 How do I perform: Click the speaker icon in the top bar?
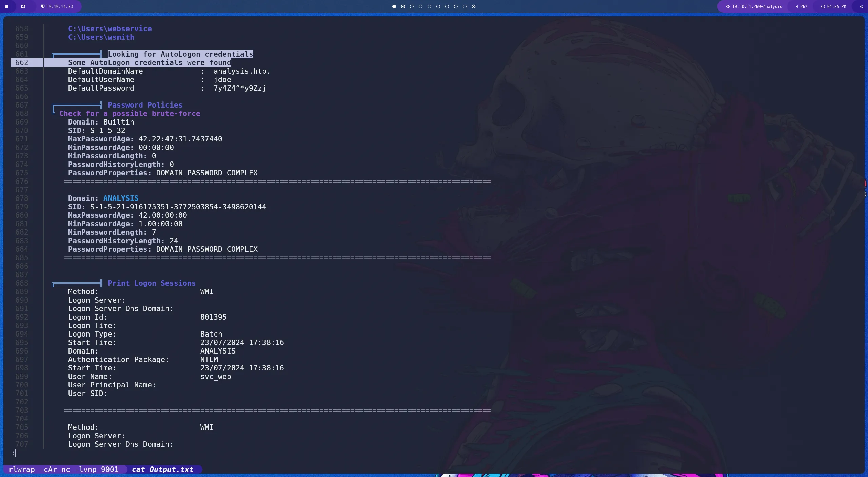pos(796,6)
